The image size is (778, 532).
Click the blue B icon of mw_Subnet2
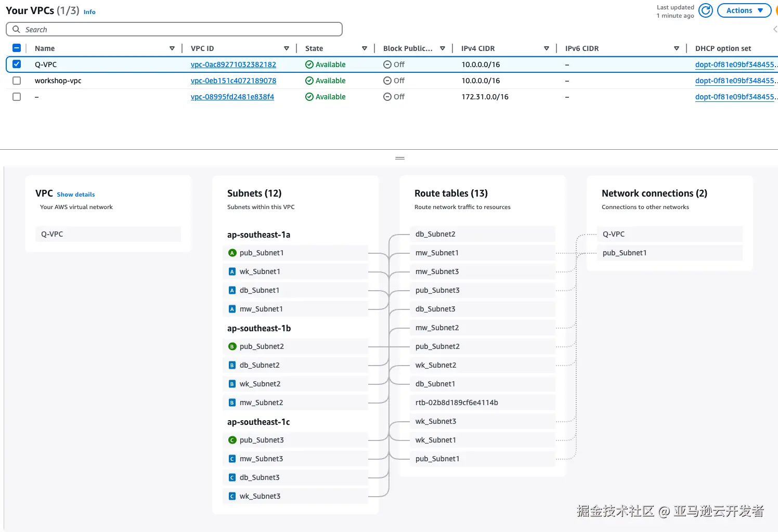[232, 403]
